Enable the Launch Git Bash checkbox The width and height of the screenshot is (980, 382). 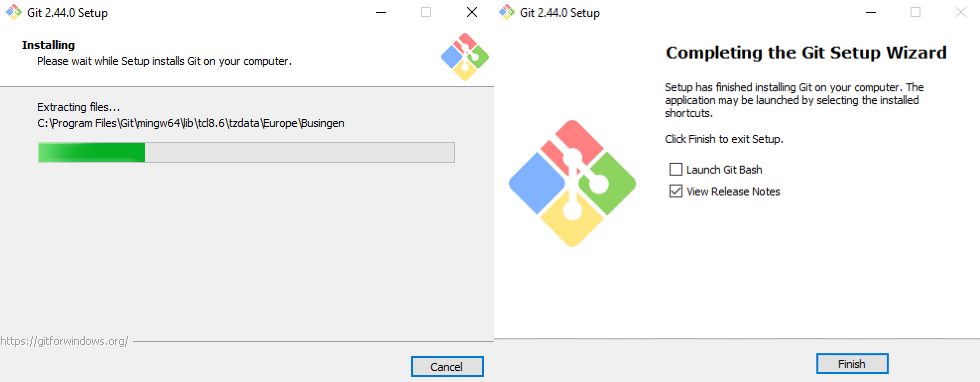676,169
